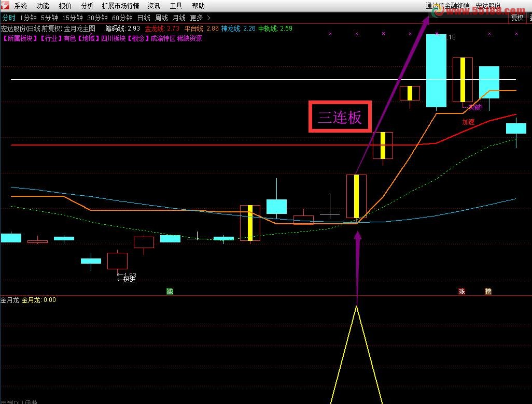Image resolution: width=532 pixels, height=404 pixels.
Task: Open the 分析 menu
Action: click(x=88, y=6)
